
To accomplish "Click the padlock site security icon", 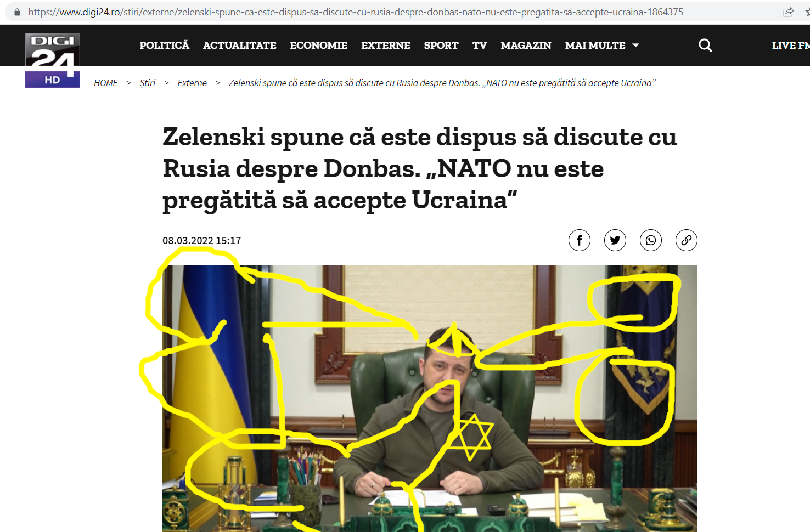I will coord(17,12).
